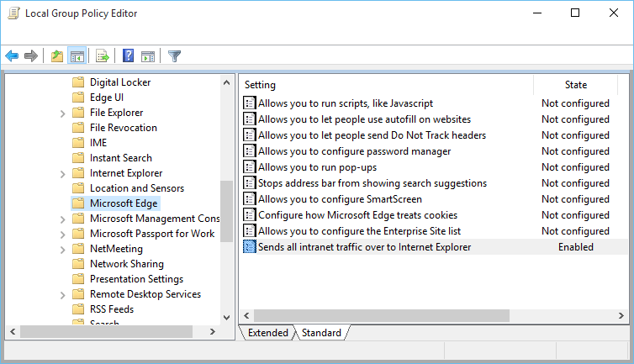634x364 pixels.
Task: Click the Back arrow toolbar icon
Action: (12, 55)
